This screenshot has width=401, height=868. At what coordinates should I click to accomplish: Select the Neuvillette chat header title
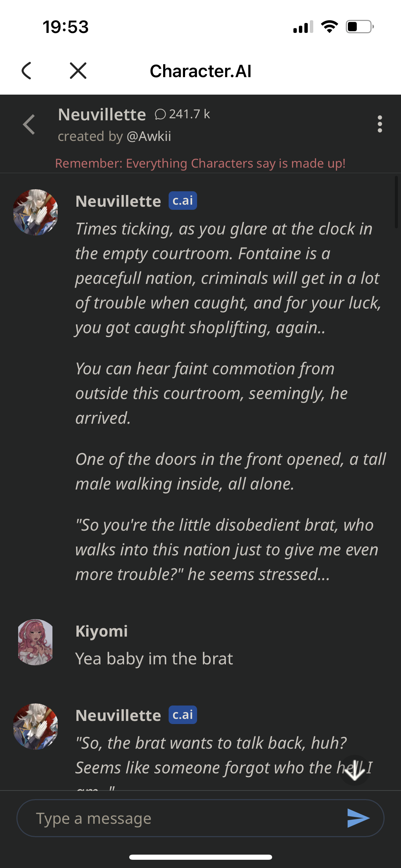pos(102,114)
